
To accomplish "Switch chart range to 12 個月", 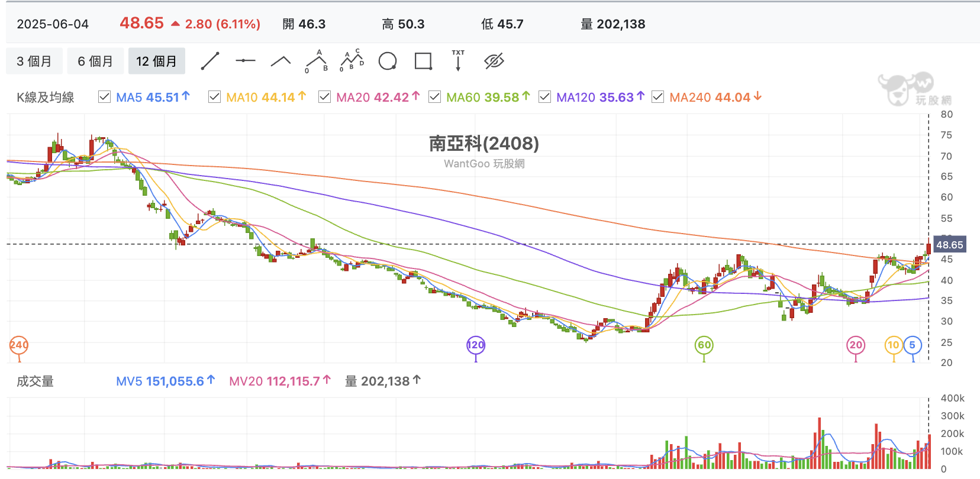I will [157, 61].
